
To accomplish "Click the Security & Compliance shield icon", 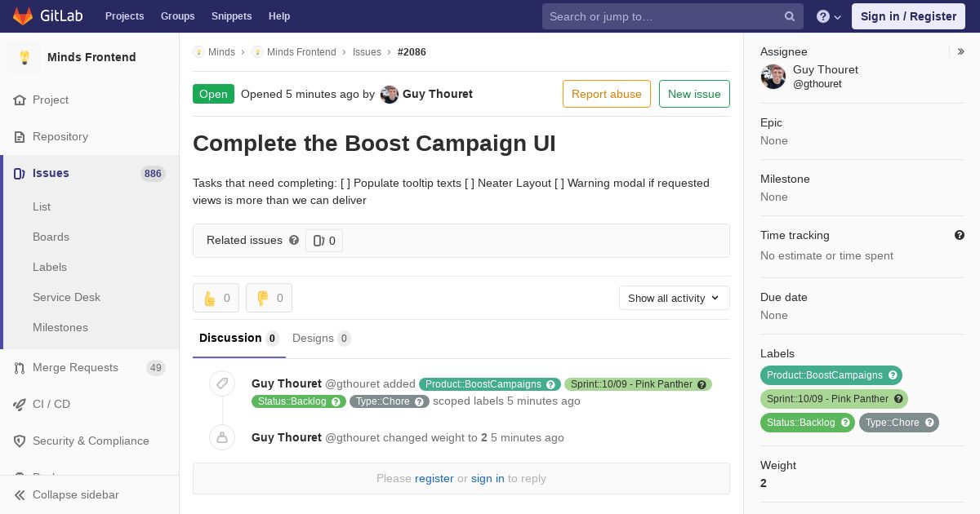I will [x=20, y=441].
